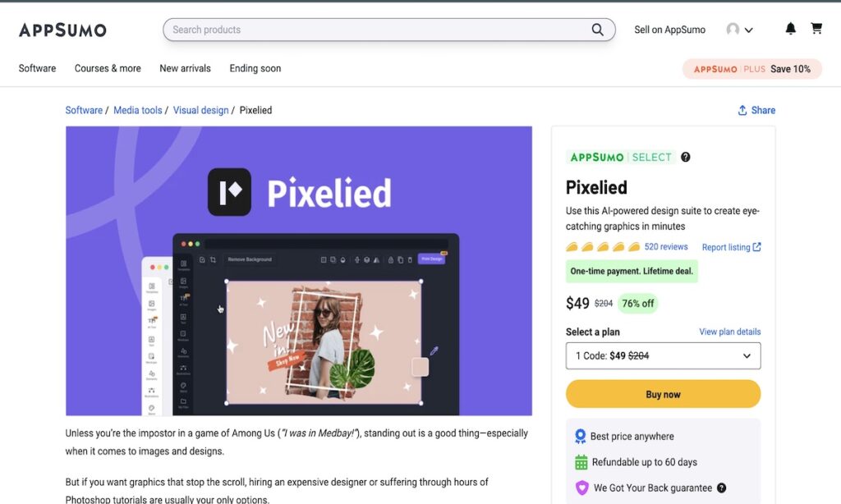Click the guarantee help question mark icon
This screenshot has height=504, width=841.
pyautogui.click(x=721, y=488)
